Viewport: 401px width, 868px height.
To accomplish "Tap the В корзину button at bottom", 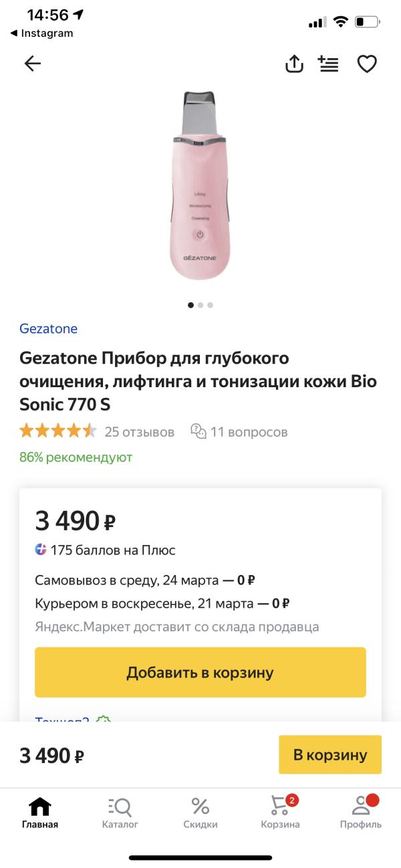I will pos(329,754).
